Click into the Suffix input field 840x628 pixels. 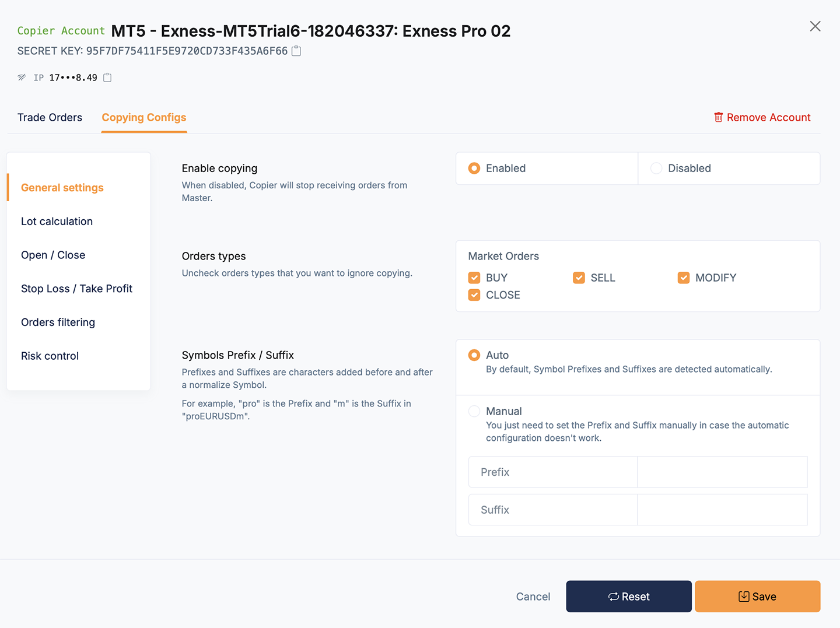tap(722, 510)
